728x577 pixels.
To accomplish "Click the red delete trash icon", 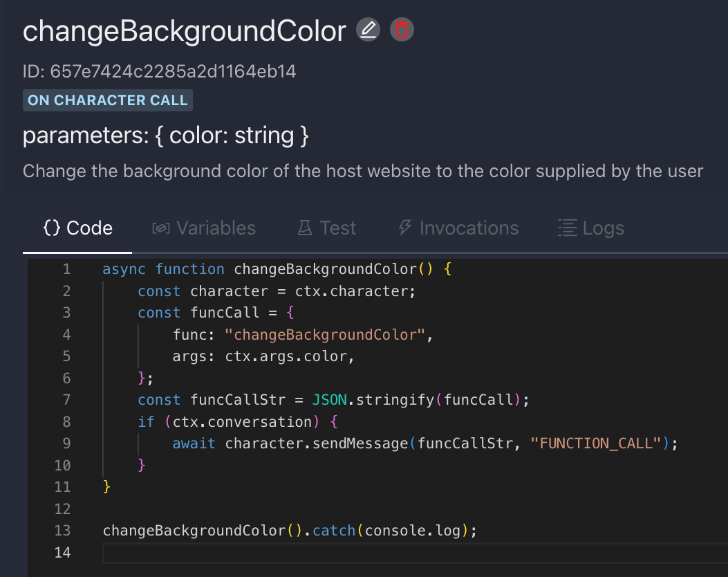I will point(402,30).
